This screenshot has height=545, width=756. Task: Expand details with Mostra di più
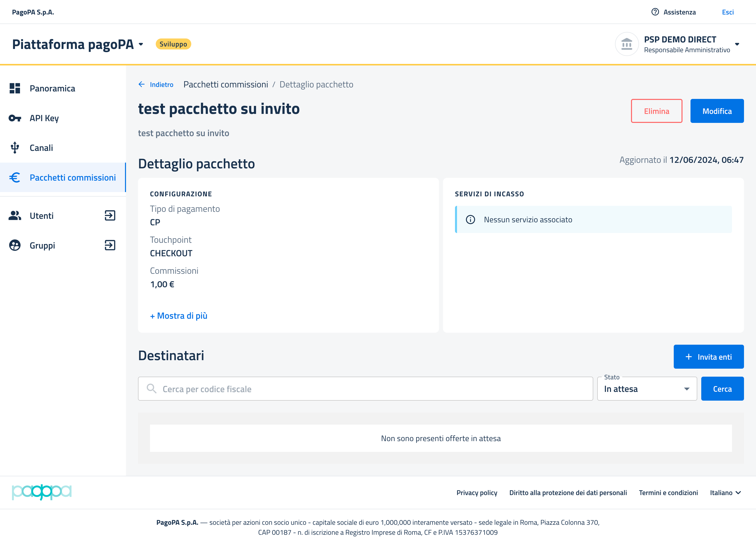tap(179, 315)
